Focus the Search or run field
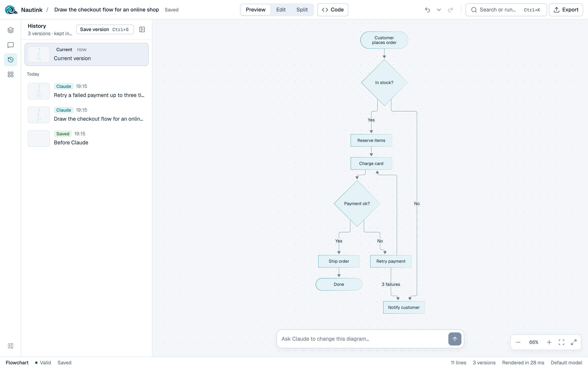The width and height of the screenshot is (588, 368). tap(506, 10)
